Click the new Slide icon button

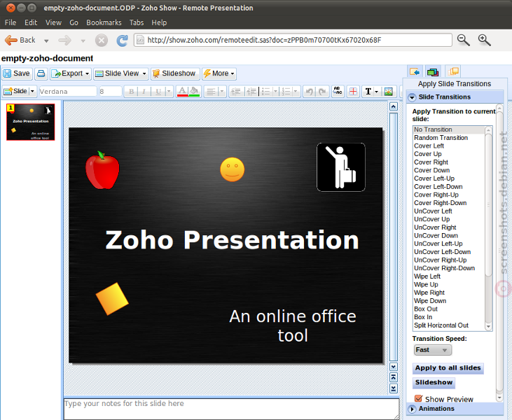coord(15,92)
